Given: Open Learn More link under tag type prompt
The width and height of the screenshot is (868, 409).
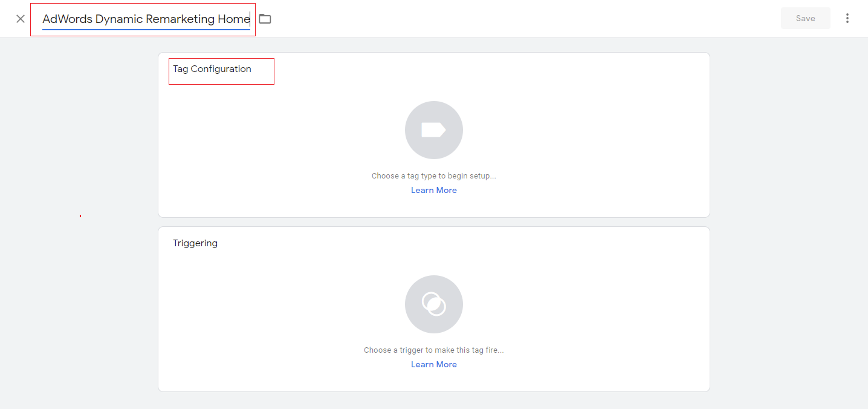Looking at the screenshot, I should (433, 190).
